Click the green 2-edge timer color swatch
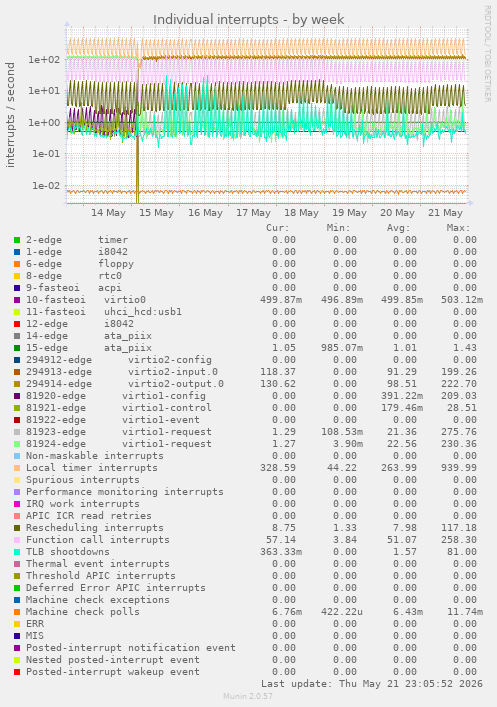497x707 pixels. [17, 240]
